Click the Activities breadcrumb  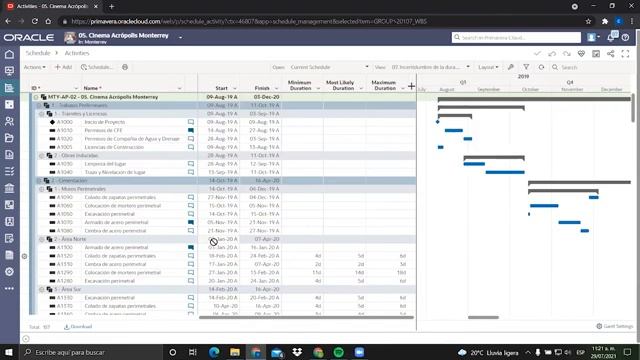(x=77, y=53)
